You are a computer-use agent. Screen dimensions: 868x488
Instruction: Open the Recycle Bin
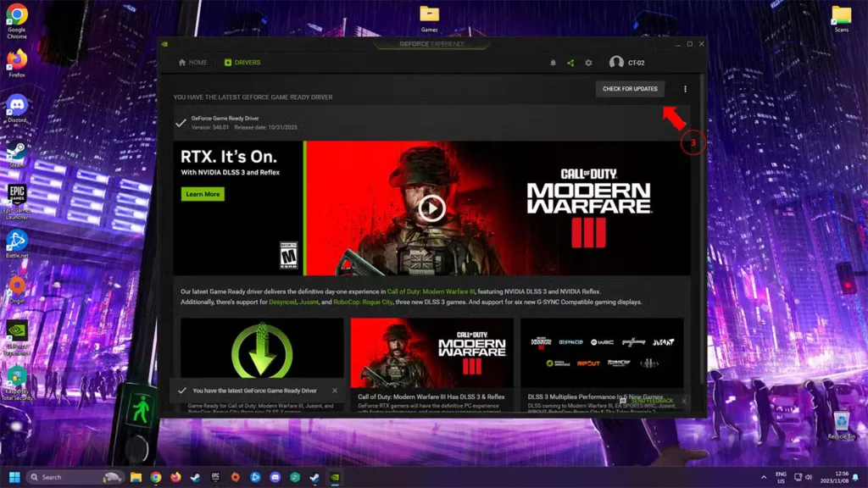coord(842,425)
